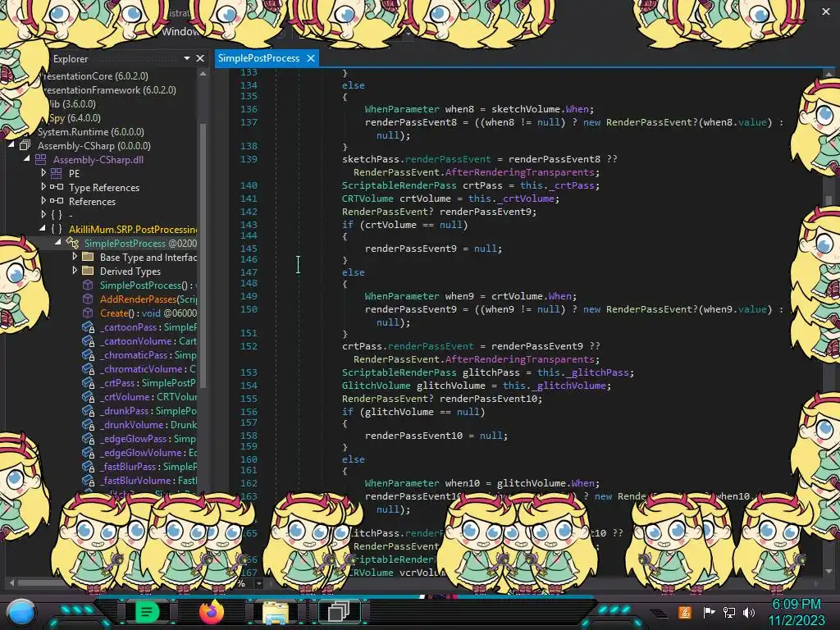Click the Assembly Explorer vertical scrollbar thumb

click(203, 255)
